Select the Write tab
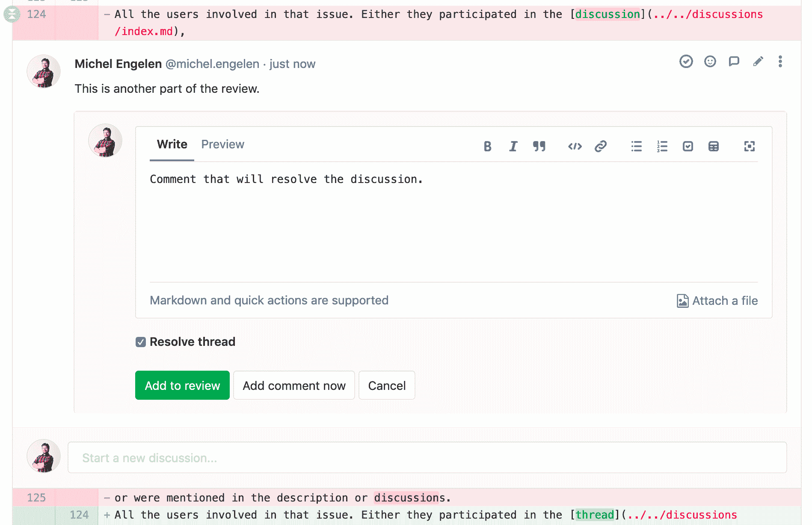The width and height of the screenshot is (812, 525). tap(172, 144)
